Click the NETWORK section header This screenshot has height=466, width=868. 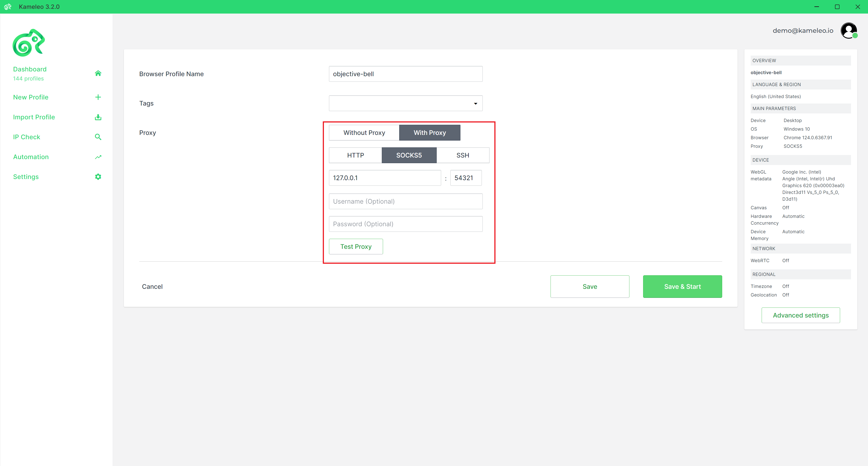click(801, 249)
